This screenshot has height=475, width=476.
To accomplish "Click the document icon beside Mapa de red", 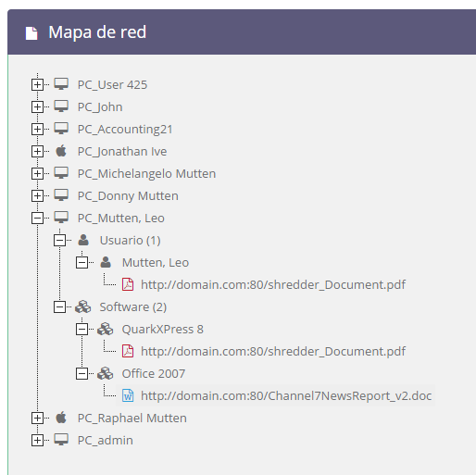I will pyautogui.click(x=31, y=33).
